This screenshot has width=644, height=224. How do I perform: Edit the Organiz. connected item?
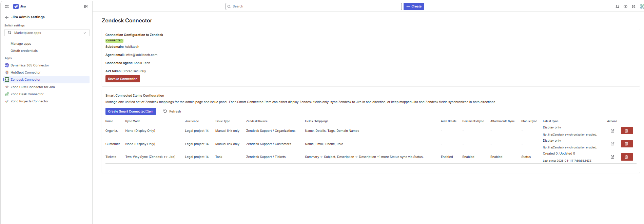[612, 131]
